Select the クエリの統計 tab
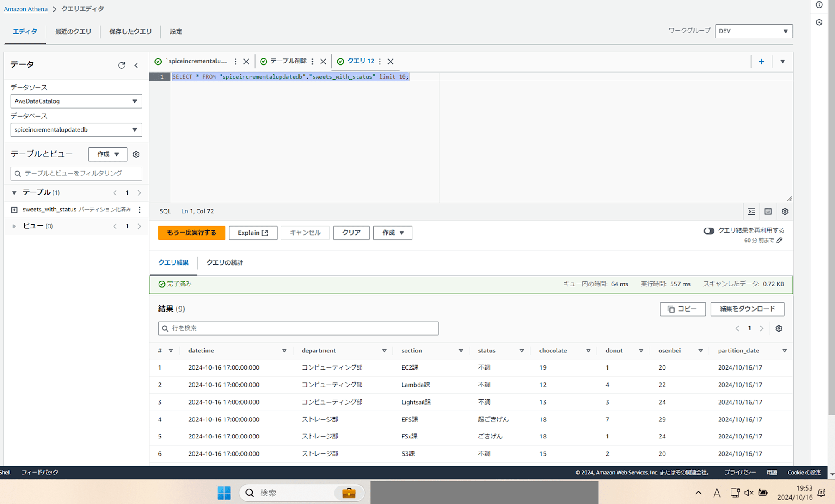Image resolution: width=835 pixels, height=504 pixels. (x=225, y=263)
